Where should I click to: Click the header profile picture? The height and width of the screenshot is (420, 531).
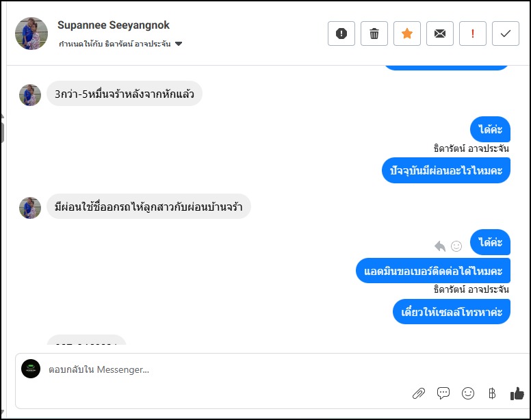click(x=31, y=34)
